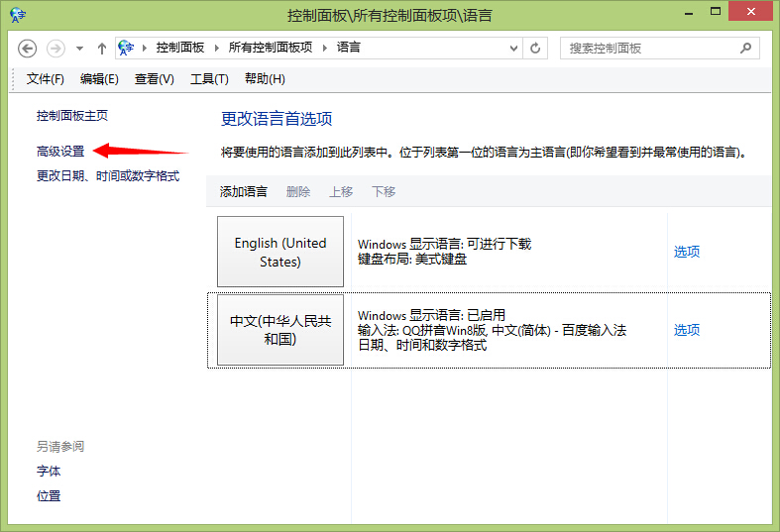Screen dimensions: 780x532
Task: Close the language control panel window
Action: click(750, 12)
